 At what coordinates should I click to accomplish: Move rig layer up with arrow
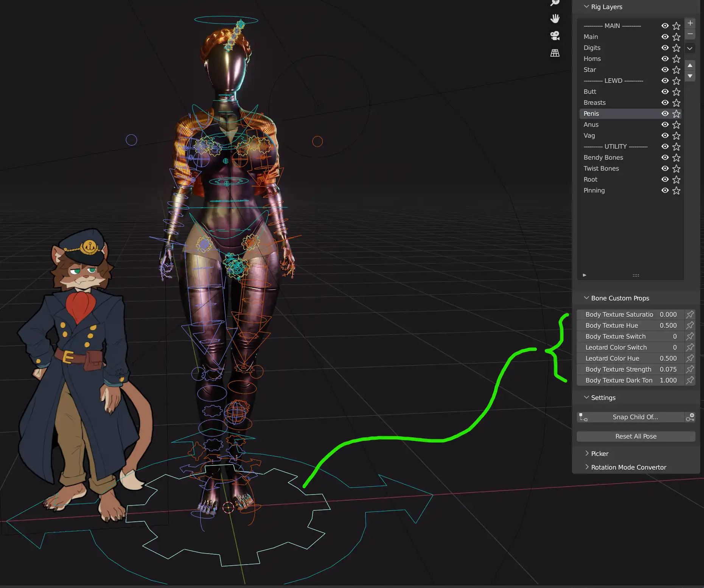point(690,65)
